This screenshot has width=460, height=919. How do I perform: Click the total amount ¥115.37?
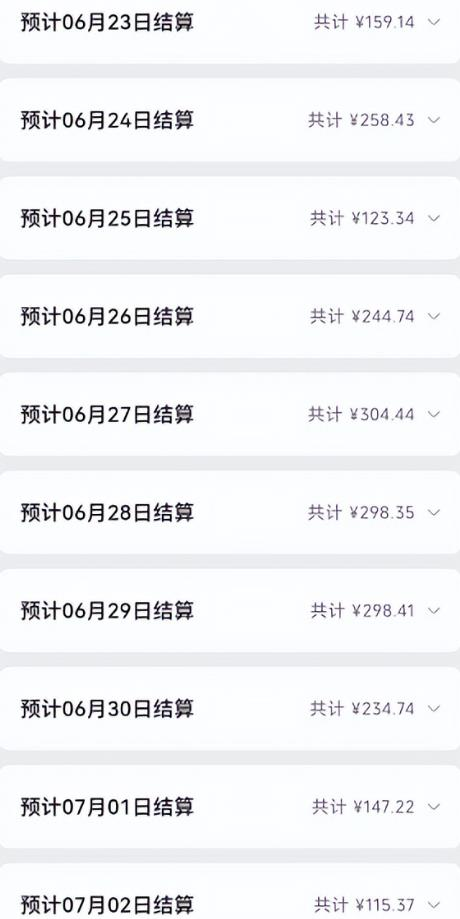[x=384, y=904]
